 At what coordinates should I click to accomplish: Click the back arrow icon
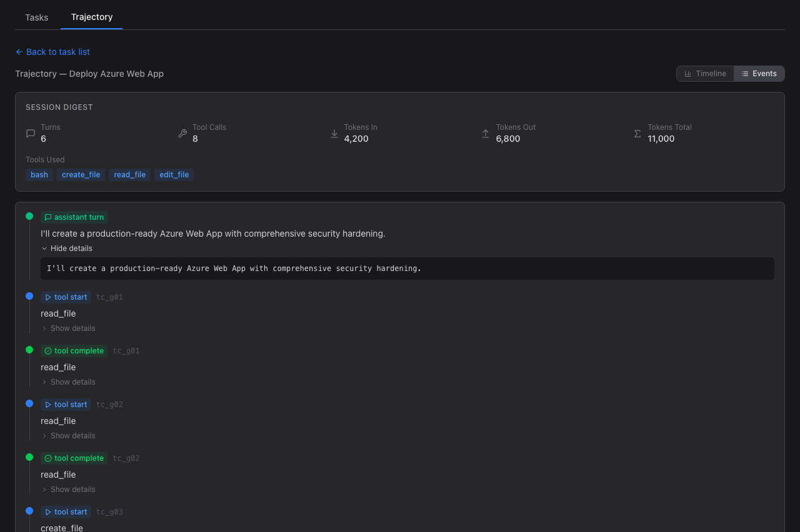coord(19,52)
